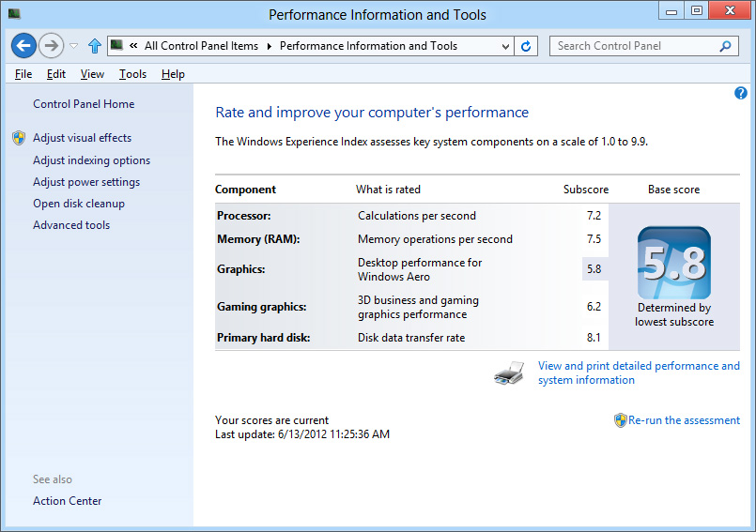This screenshot has height=532, width=756.
Task: Open the Edit menu
Action: coord(56,74)
